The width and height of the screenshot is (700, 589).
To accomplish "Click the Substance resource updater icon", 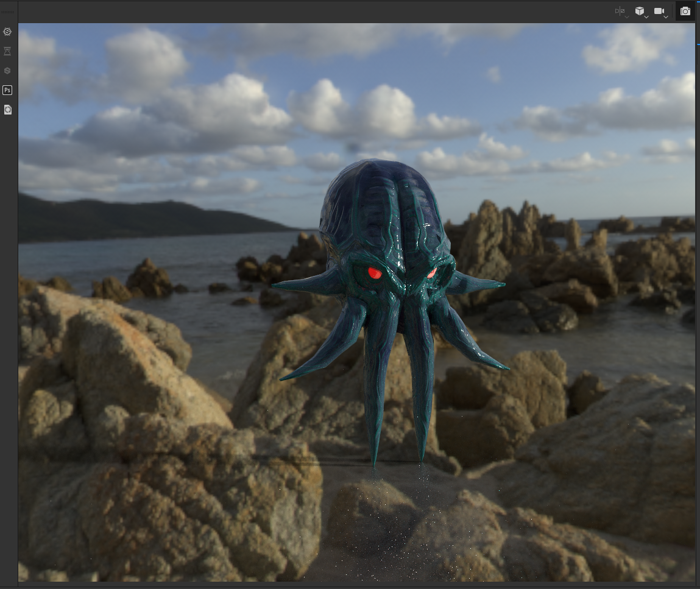I will pos(7,32).
